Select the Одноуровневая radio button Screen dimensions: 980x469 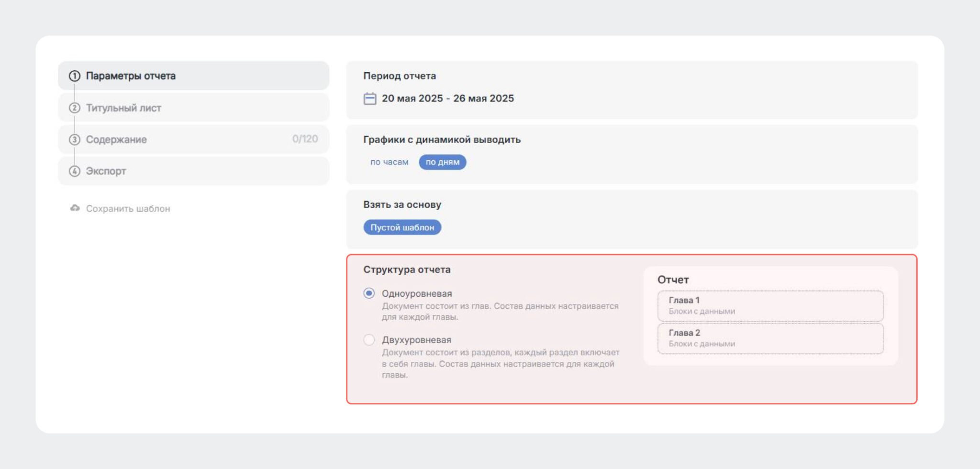click(369, 293)
